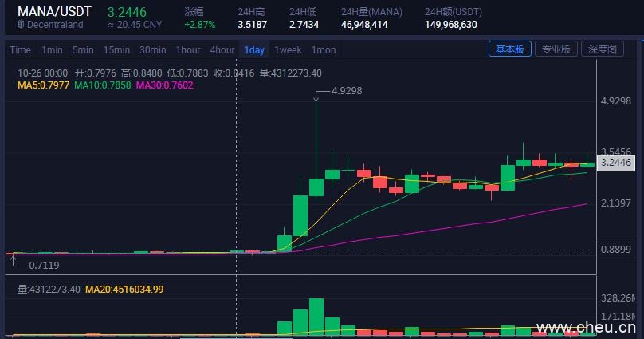
Task: Click the Decentraland document icon
Action: tap(21, 26)
